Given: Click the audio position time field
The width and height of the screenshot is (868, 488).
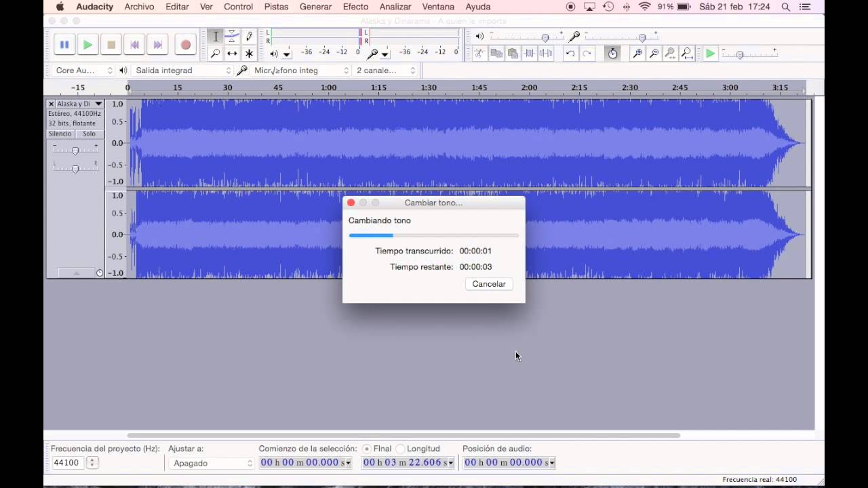Looking at the screenshot, I should click(x=509, y=462).
